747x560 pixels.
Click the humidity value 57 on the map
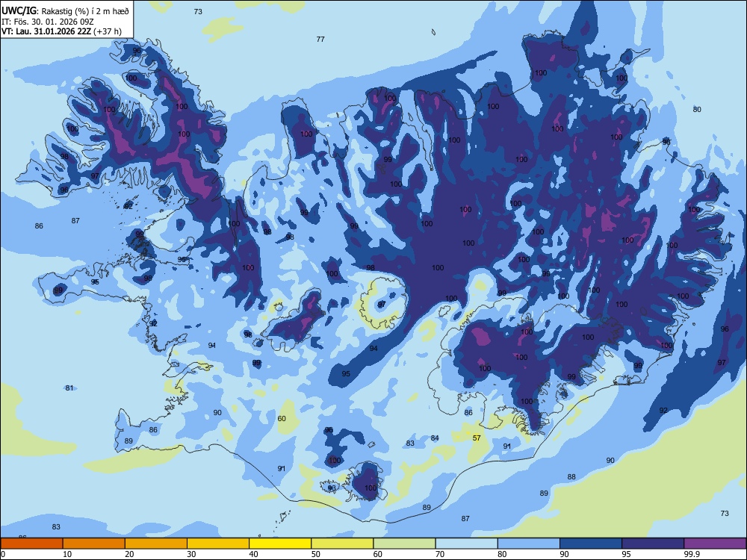pos(477,438)
